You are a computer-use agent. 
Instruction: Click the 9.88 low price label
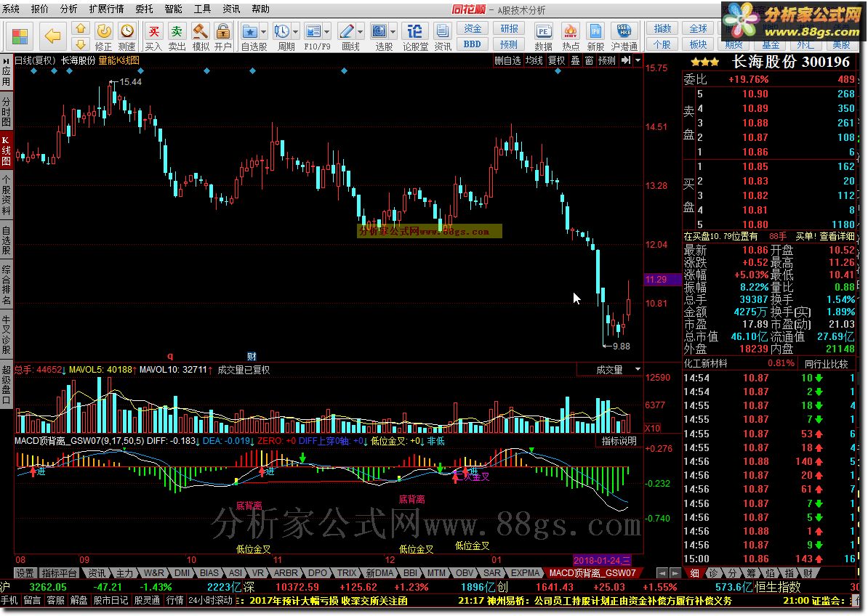point(621,346)
